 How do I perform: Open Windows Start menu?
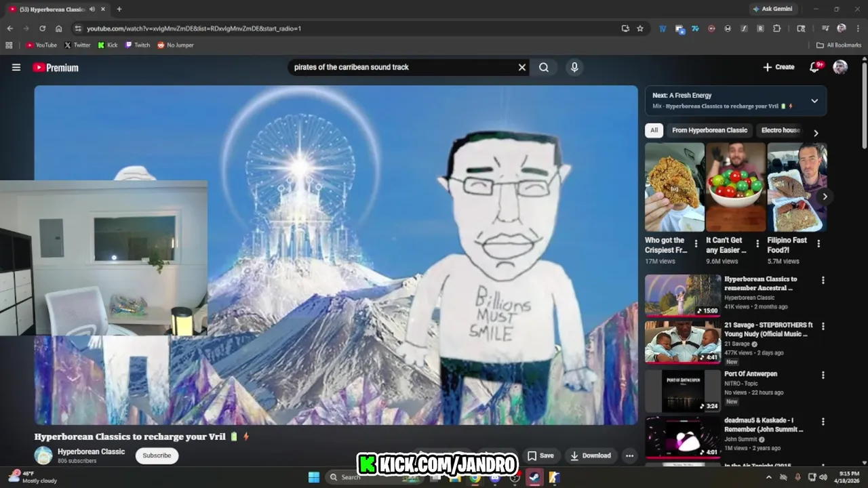coord(314,477)
